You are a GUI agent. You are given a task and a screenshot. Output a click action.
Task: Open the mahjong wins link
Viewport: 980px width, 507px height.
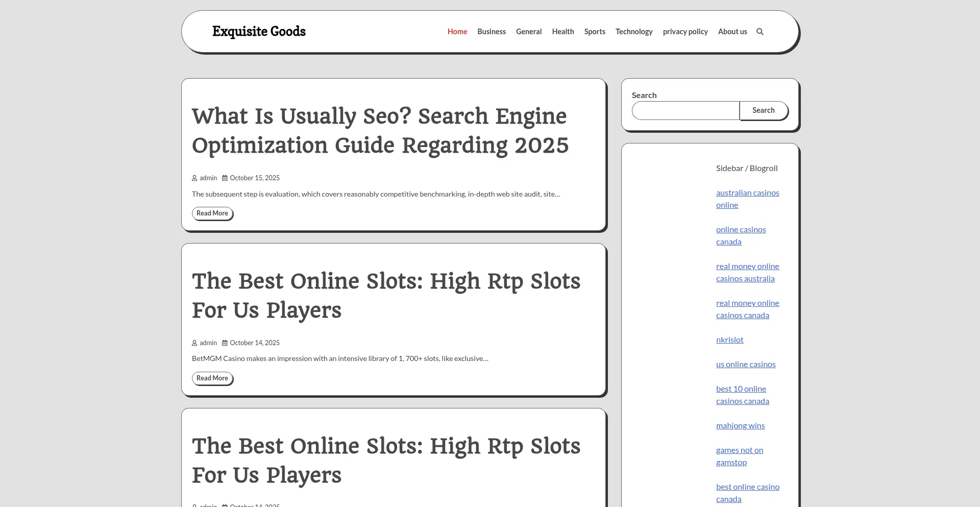[740, 426]
